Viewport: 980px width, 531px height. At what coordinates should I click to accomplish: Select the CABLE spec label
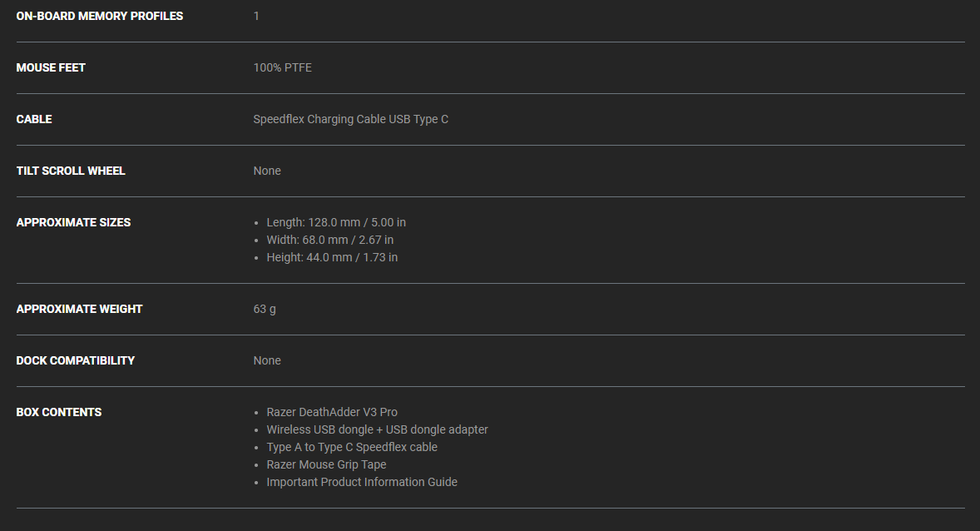(34, 119)
